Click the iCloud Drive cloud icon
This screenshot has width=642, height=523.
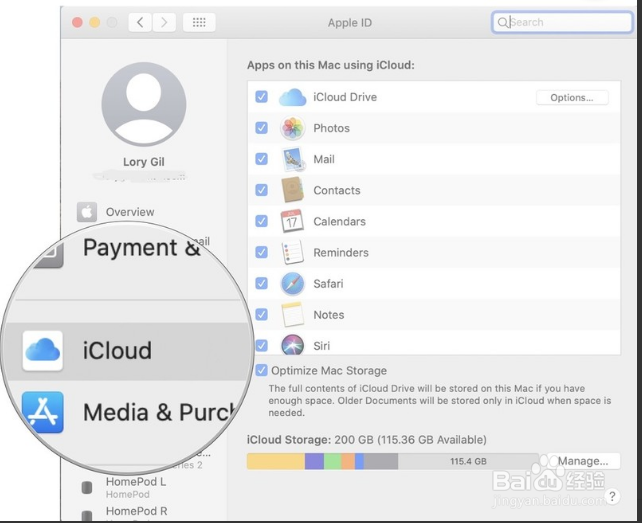292,97
